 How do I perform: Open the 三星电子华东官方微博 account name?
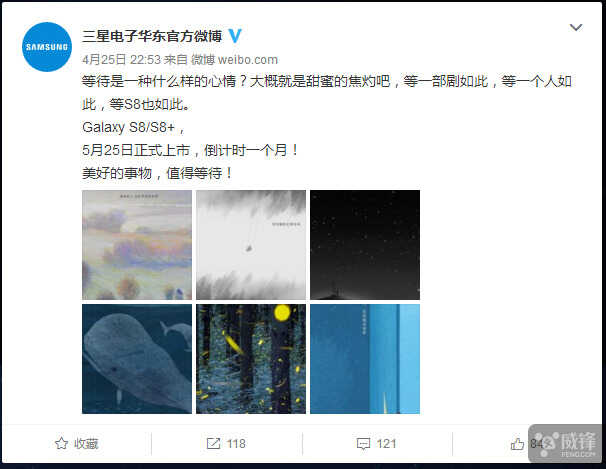(x=152, y=36)
